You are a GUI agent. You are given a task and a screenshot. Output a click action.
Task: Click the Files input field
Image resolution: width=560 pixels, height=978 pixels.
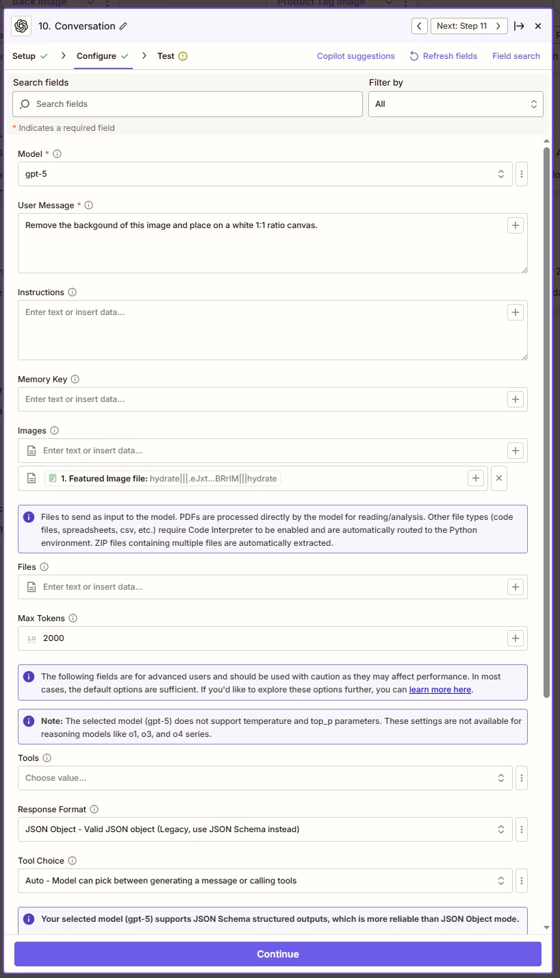[272, 587]
